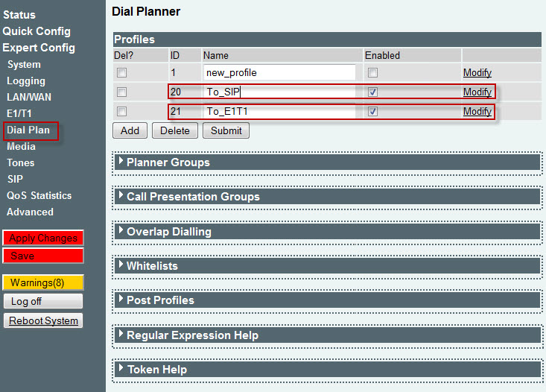Enable the new_profile Enabled checkbox

tap(372, 73)
